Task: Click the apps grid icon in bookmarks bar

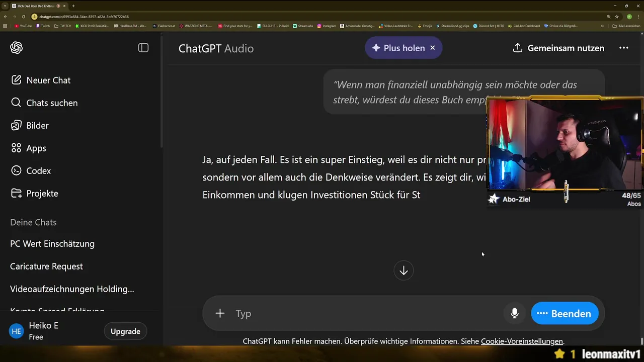Action: click(5, 26)
